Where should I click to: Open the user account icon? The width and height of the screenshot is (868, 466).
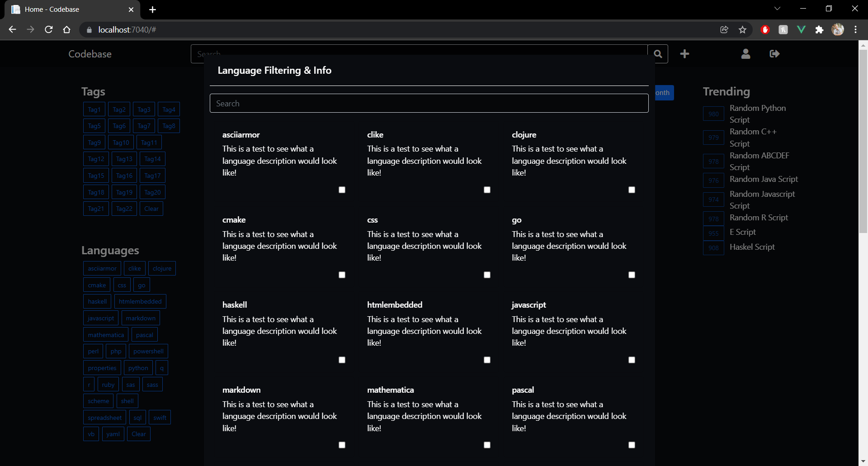745,54
